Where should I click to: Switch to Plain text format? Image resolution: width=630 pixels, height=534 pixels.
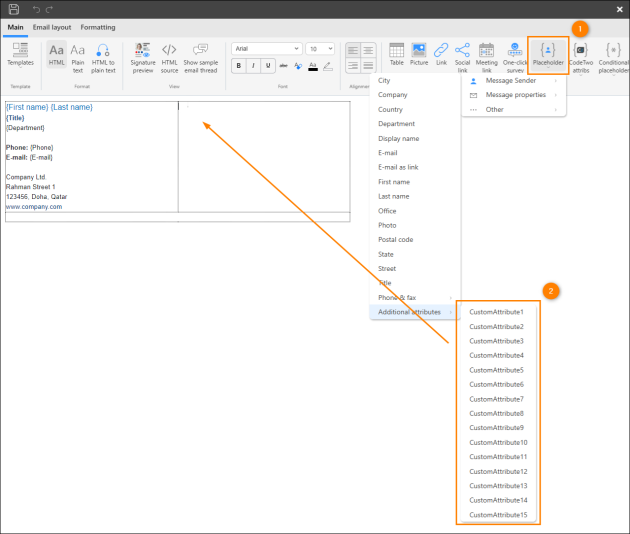(78, 58)
